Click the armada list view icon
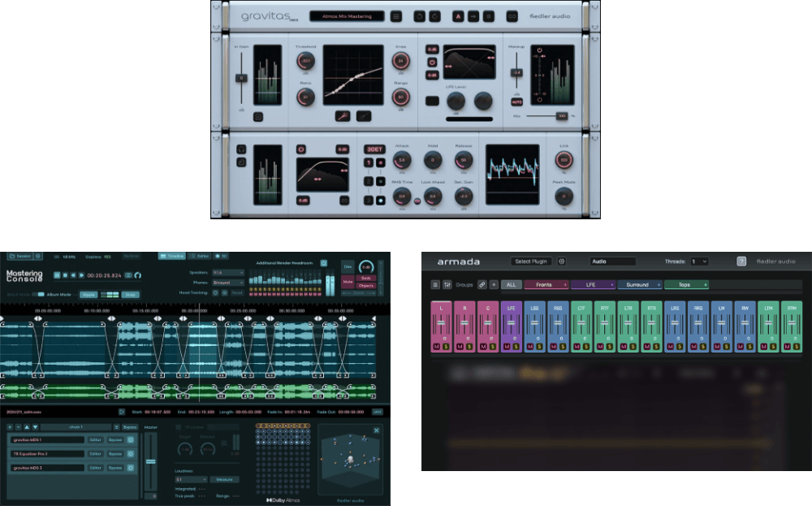This screenshot has height=506, width=812. tap(435, 285)
